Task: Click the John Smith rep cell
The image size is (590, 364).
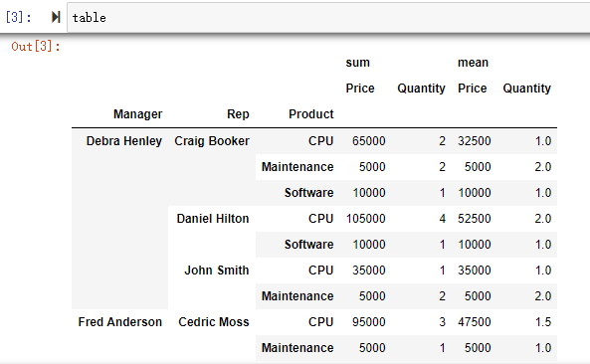Action: click(x=217, y=270)
